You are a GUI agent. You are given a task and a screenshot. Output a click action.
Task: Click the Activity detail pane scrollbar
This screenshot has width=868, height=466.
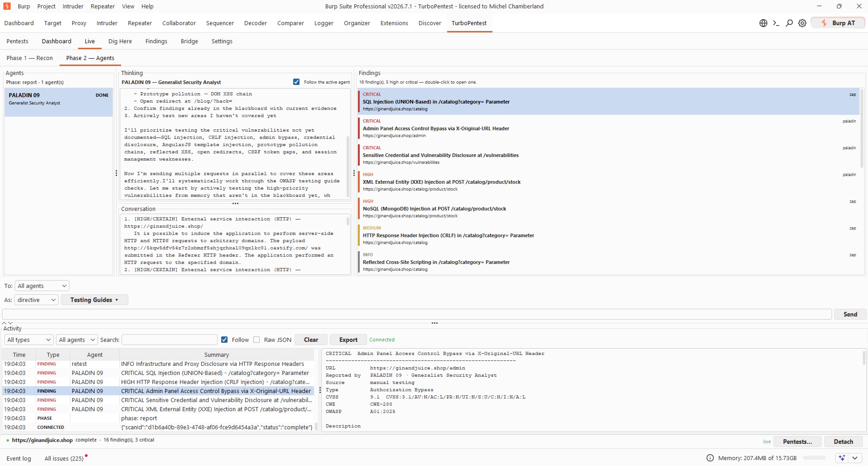(x=864, y=358)
